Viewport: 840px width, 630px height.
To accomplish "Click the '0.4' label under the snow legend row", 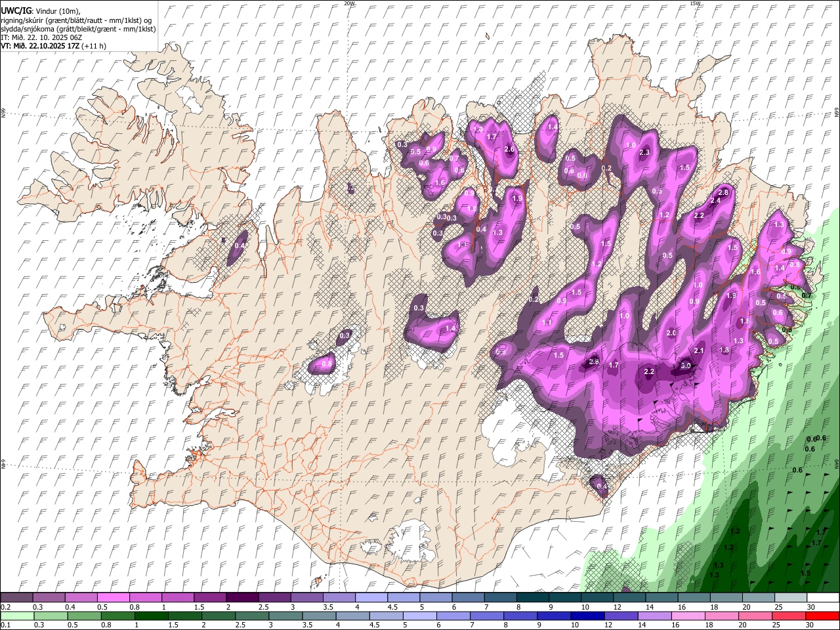I will pyautogui.click(x=69, y=607).
